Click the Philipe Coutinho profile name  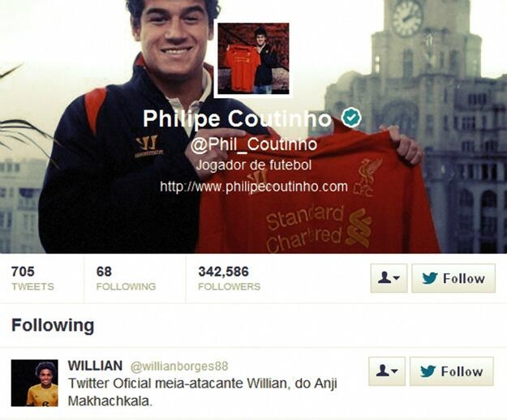point(238,118)
